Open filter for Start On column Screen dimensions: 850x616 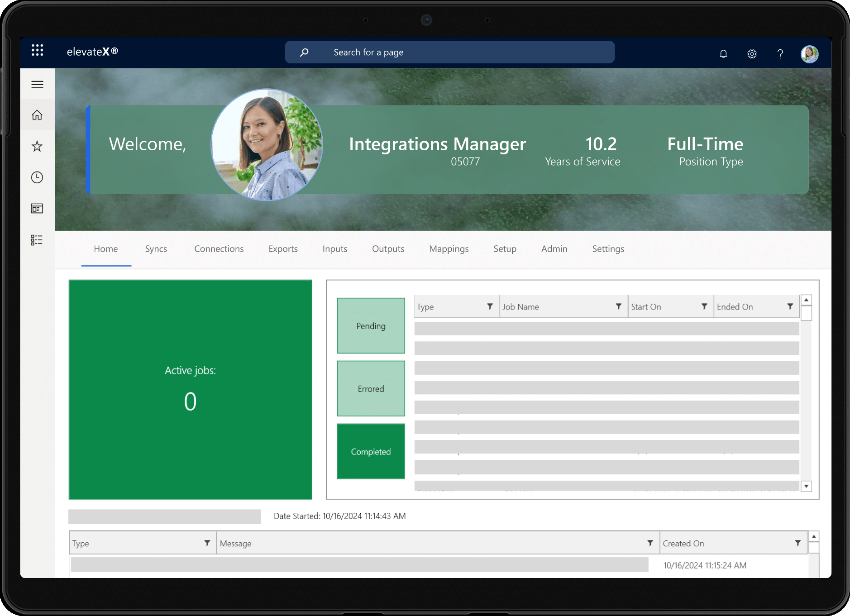click(704, 306)
